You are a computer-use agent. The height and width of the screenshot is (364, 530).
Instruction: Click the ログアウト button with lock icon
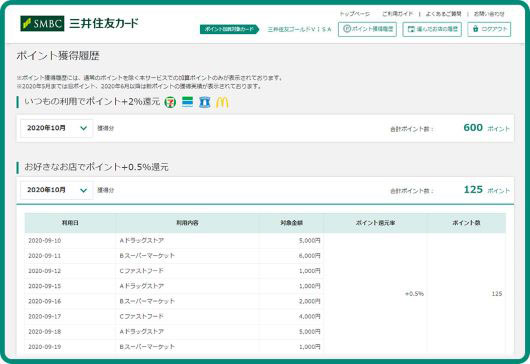(489, 29)
